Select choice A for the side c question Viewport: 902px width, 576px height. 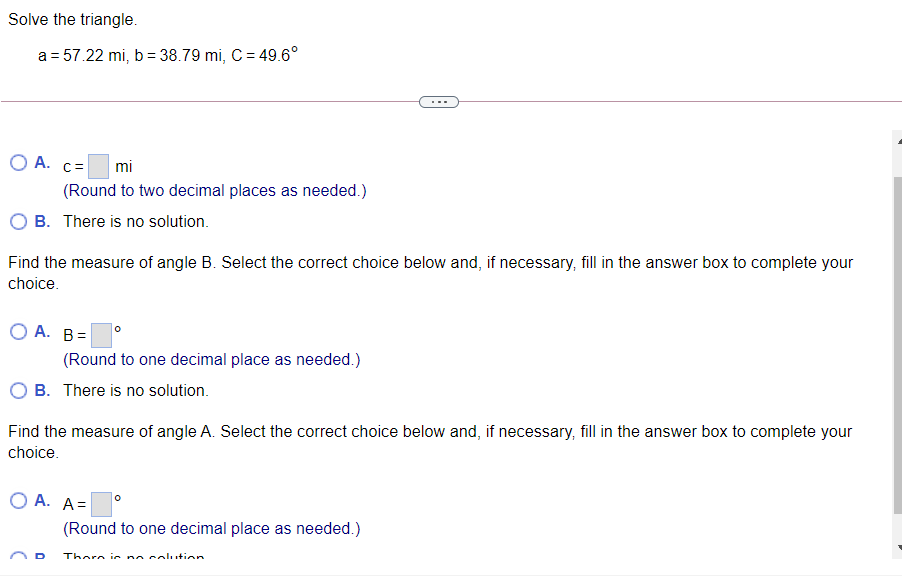(x=17, y=161)
